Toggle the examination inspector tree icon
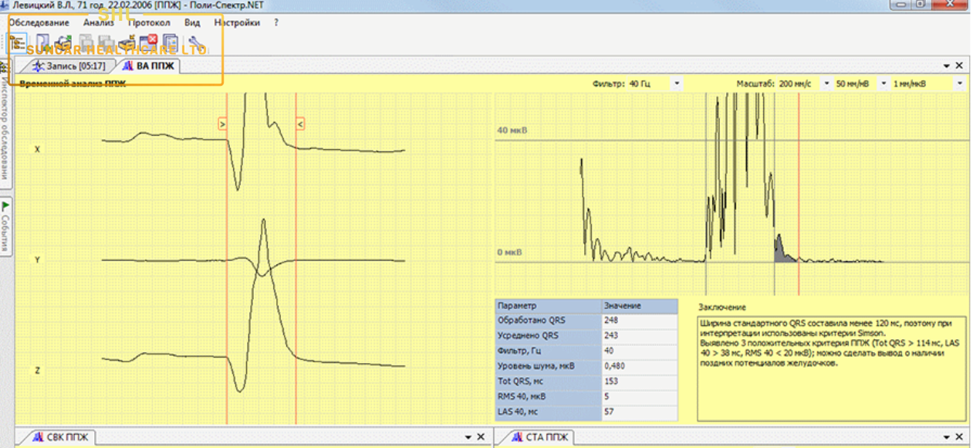The height and width of the screenshot is (448, 980). 17,42
